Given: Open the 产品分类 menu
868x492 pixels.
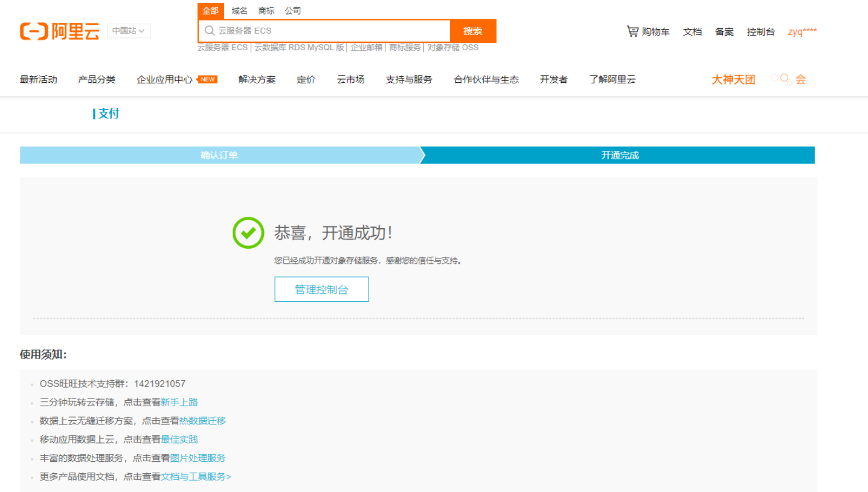Looking at the screenshot, I should click(x=97, y=79).
